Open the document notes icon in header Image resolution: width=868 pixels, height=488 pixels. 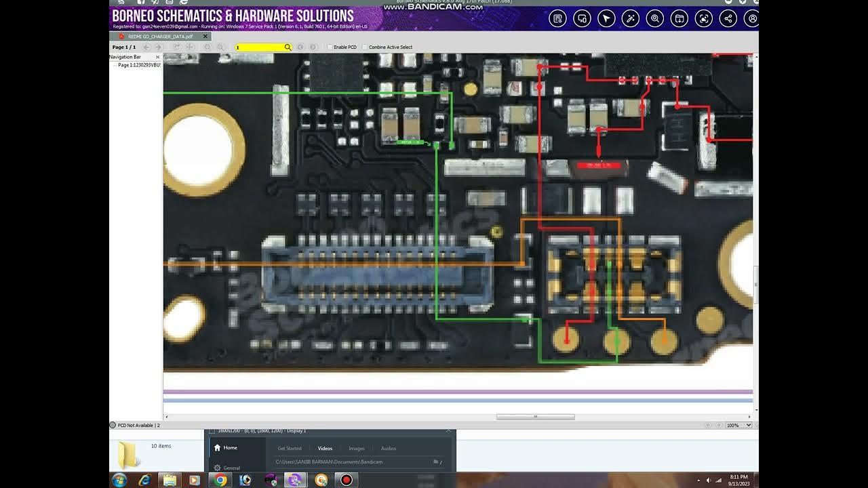click(x=557, y=18)
